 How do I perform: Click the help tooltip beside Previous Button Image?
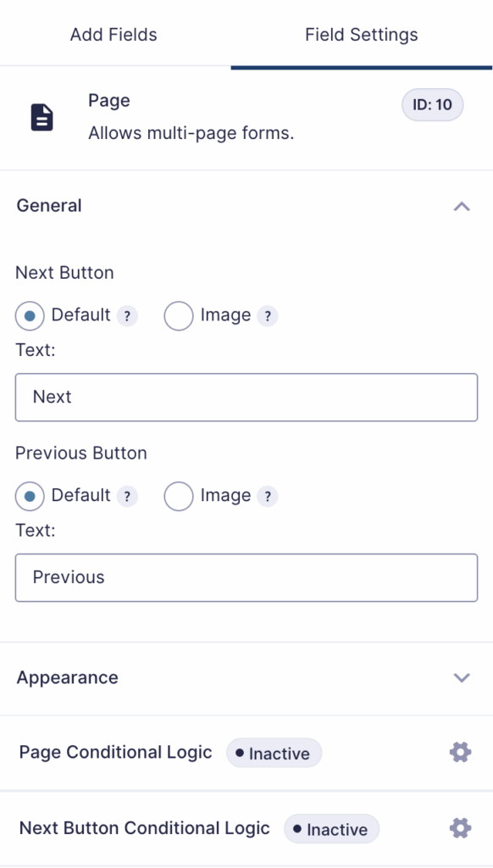[269, 496]
